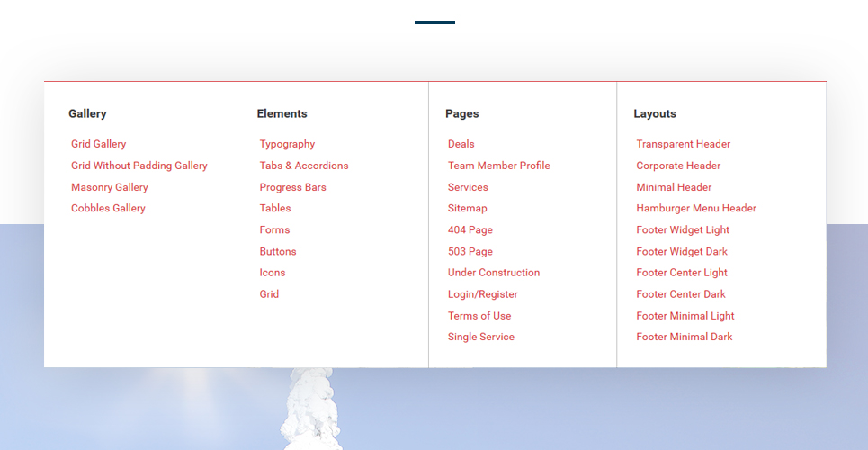
Task: Select Footer Center Light layout
Action: [x=682, y=273]
